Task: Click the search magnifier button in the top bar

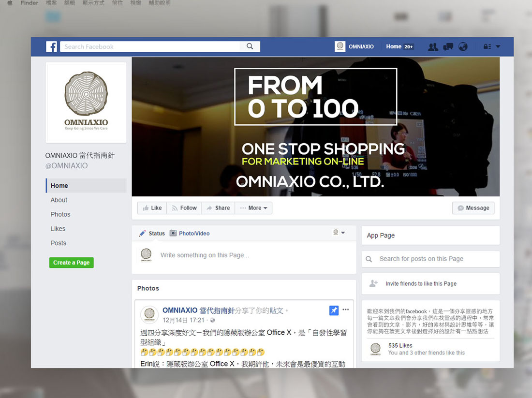Action: (250, 46)
